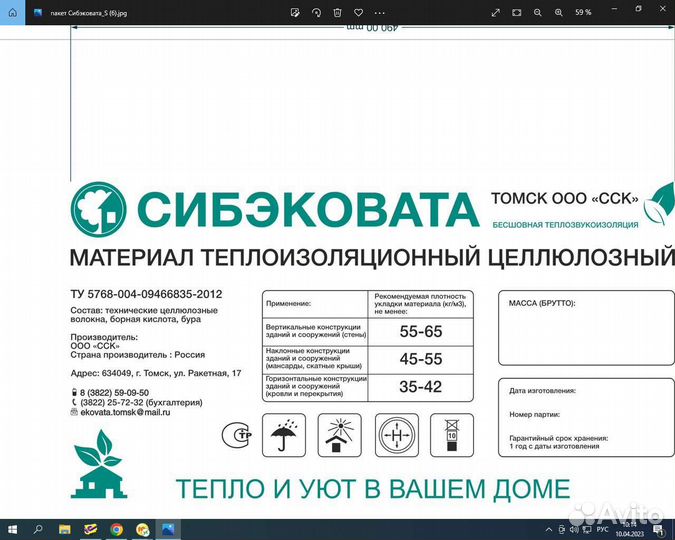The height and width of the screenshot is (540, 675).
Task: Open the network tray icon
Action: coord(587,530)
